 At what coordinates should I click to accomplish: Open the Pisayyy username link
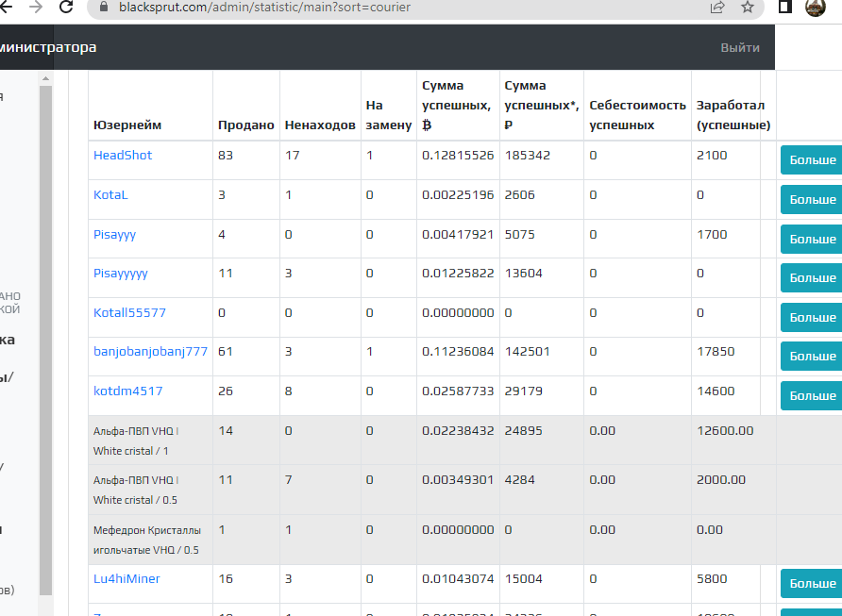(x=114, y=235)
